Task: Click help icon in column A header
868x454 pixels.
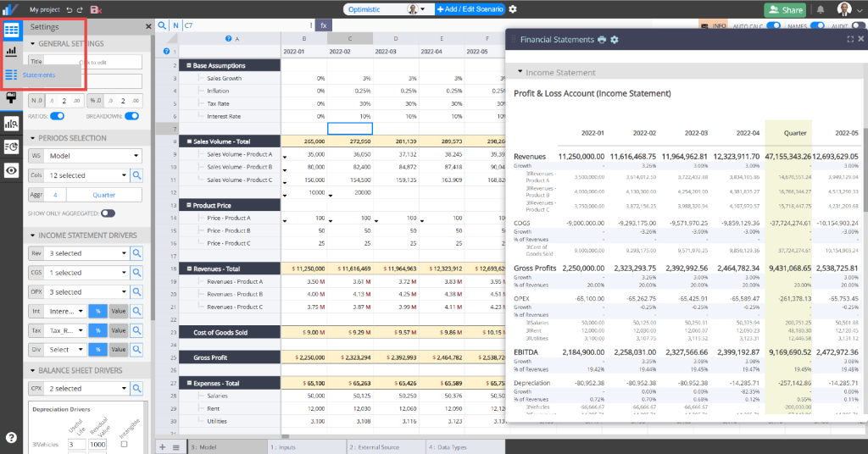Action: click(228, 39)
